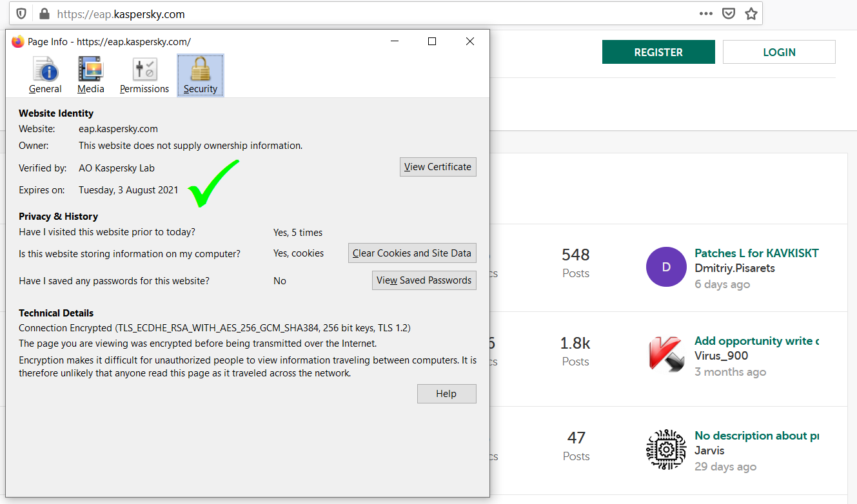The height and width of the screenshot is (504, 857).
Task: Switch to the Permissions tab
Action: (x=144, y=75)
